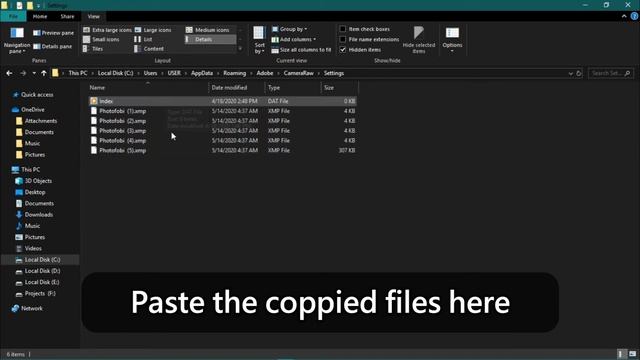
Task: Open the Sort by dropdown
Action: [259, 40]
